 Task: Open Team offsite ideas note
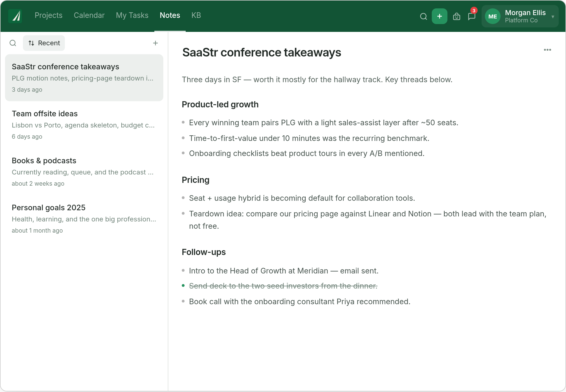(x=84, y=125)
